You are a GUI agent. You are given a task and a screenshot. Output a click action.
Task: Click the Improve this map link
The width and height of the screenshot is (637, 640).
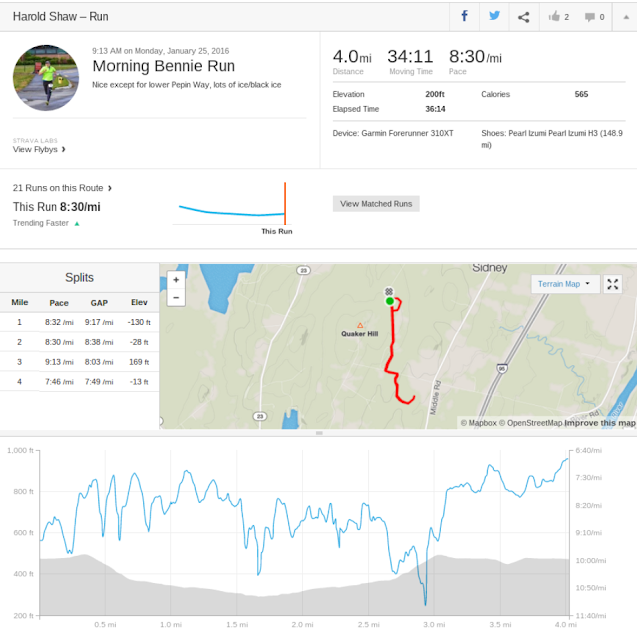click(599, 423)
